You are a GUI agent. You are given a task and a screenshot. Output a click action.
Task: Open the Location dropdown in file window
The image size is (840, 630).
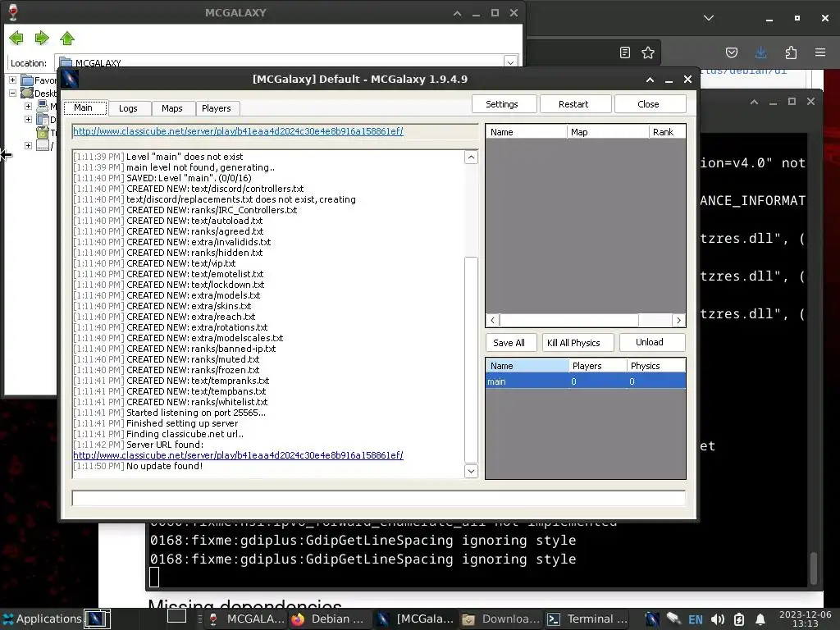pos(510,62)
